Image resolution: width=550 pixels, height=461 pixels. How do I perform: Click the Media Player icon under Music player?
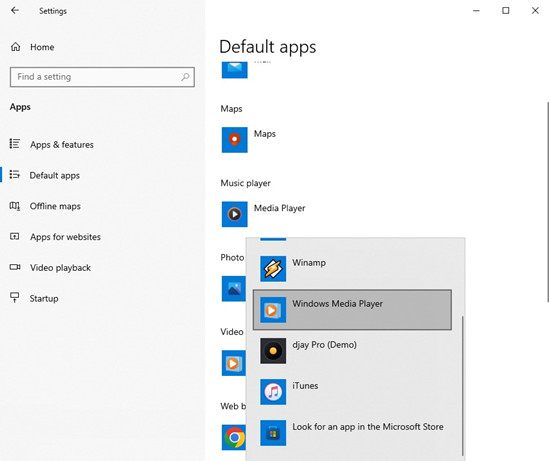234,214
